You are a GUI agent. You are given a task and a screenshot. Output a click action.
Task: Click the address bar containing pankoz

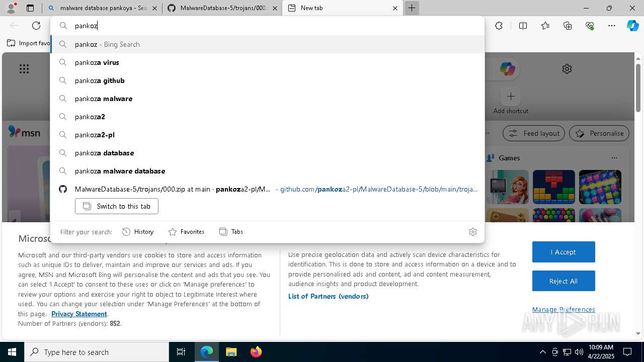(267, 26)
